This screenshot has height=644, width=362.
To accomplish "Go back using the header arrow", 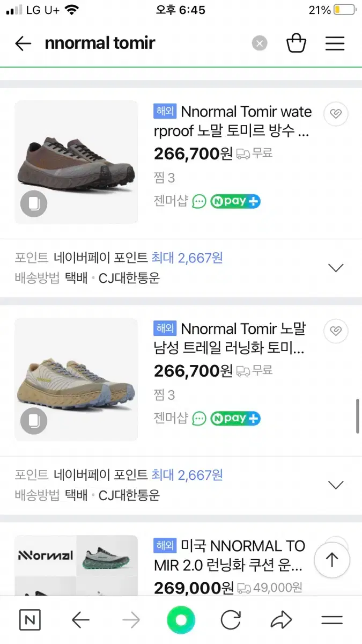I will (23, 43).
